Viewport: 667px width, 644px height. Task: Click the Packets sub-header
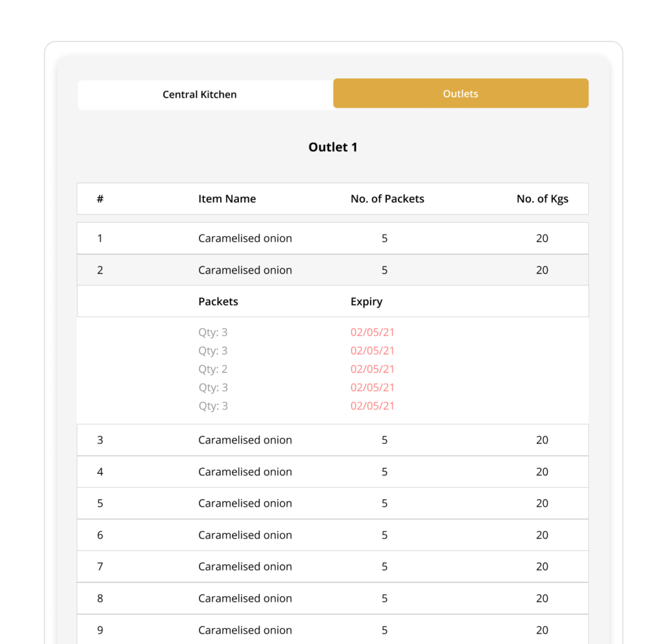tap(218, 301)
